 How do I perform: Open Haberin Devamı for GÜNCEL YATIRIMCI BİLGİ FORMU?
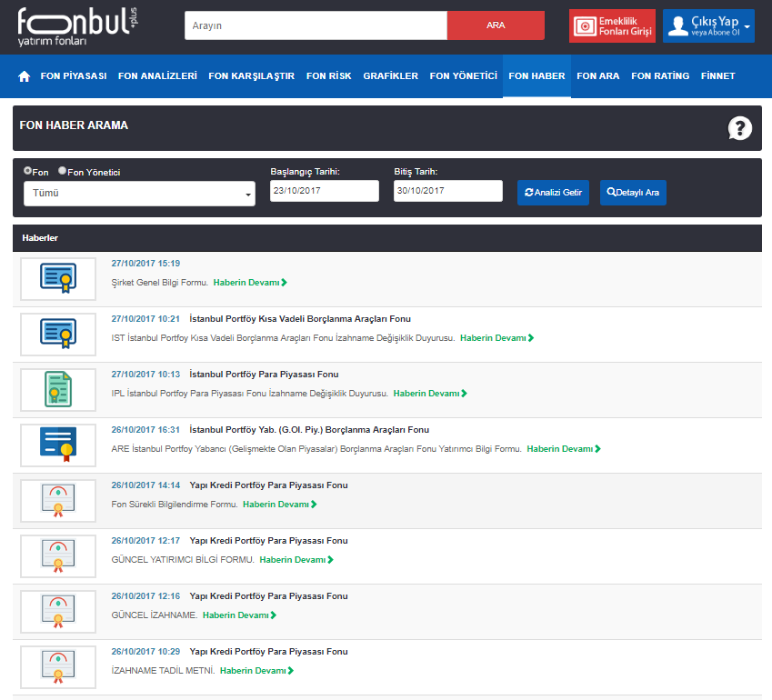click(x=296, y=560)
